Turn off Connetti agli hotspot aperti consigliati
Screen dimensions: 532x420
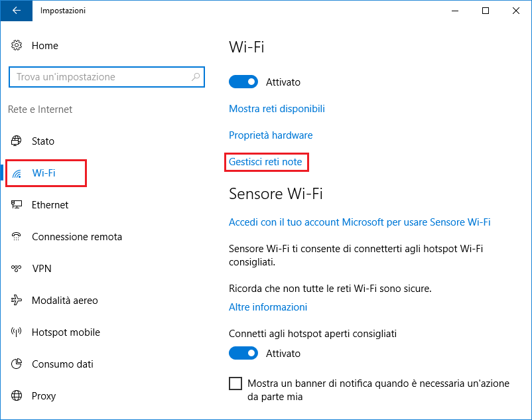point(243,354)
